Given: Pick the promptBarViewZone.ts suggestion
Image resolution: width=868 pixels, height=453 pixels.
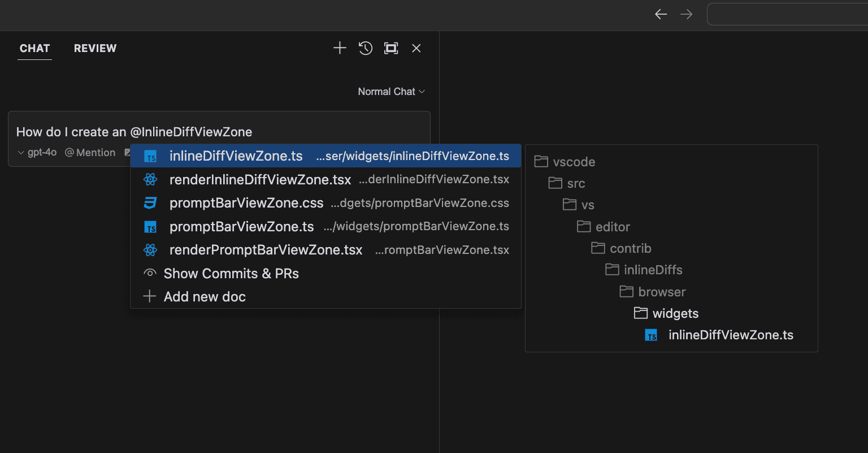Looking at the screenshot, I should coord(325,227).
